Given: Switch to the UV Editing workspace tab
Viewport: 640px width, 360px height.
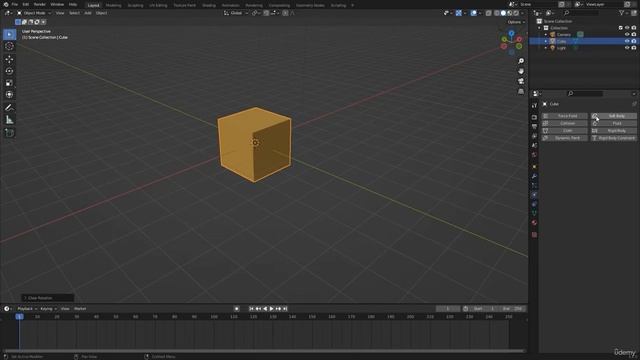Looking at the screenshot, I should tap(158, 5).
